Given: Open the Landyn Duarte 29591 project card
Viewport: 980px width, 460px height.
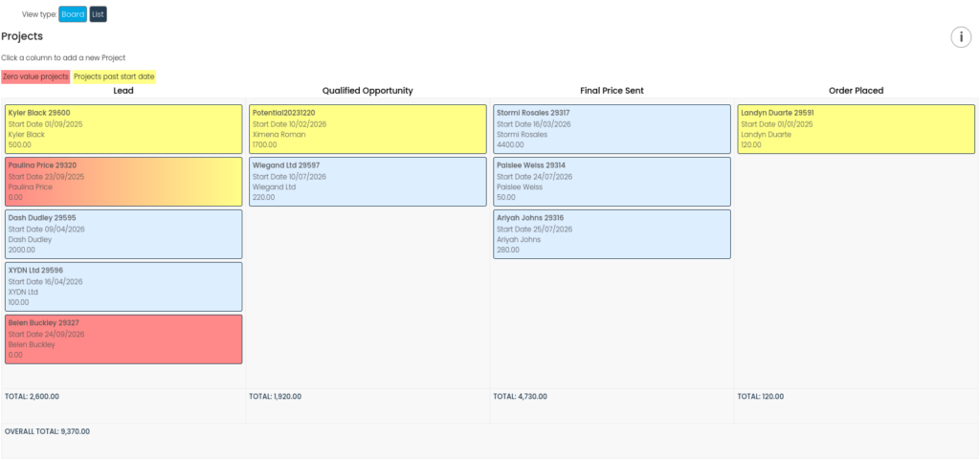Looking at the screenshot, I should coord(856,129).
